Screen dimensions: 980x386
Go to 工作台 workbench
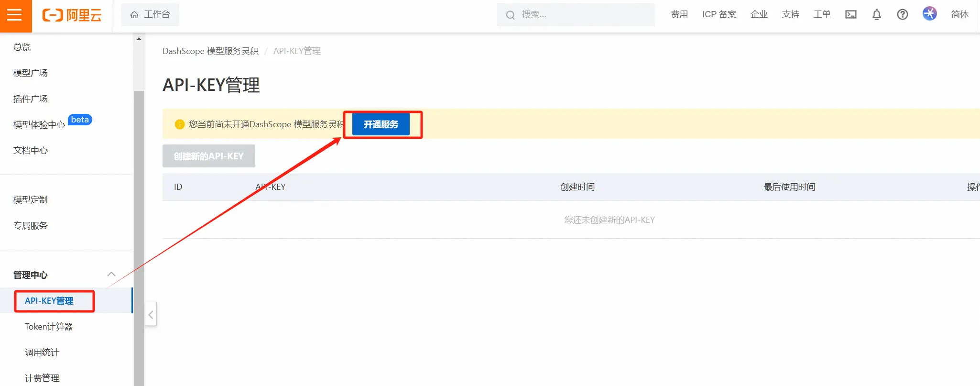[150, 14]
